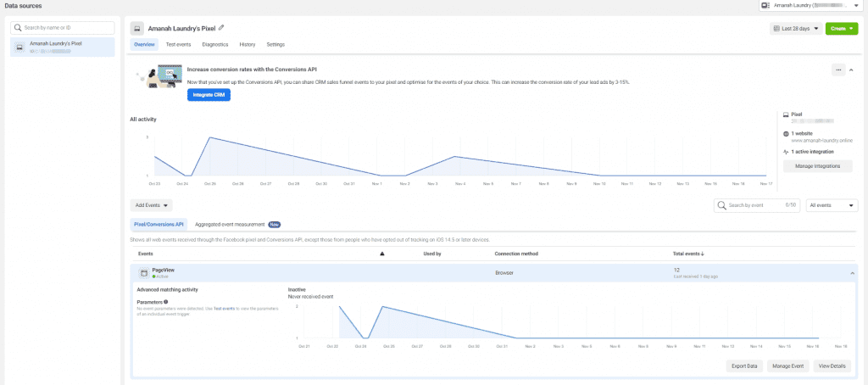Click the PageView event name
Viewport: 868px width, 385px height.
point(164,270)
